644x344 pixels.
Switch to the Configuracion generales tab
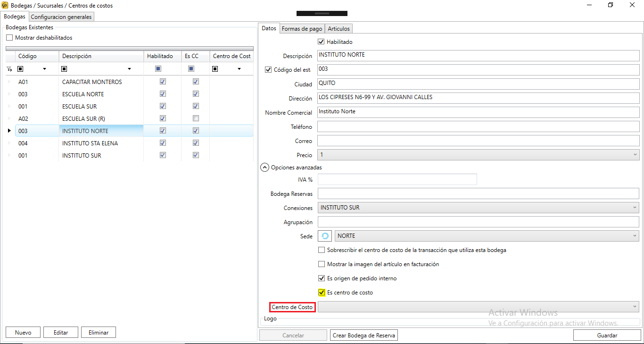[61, 17]
